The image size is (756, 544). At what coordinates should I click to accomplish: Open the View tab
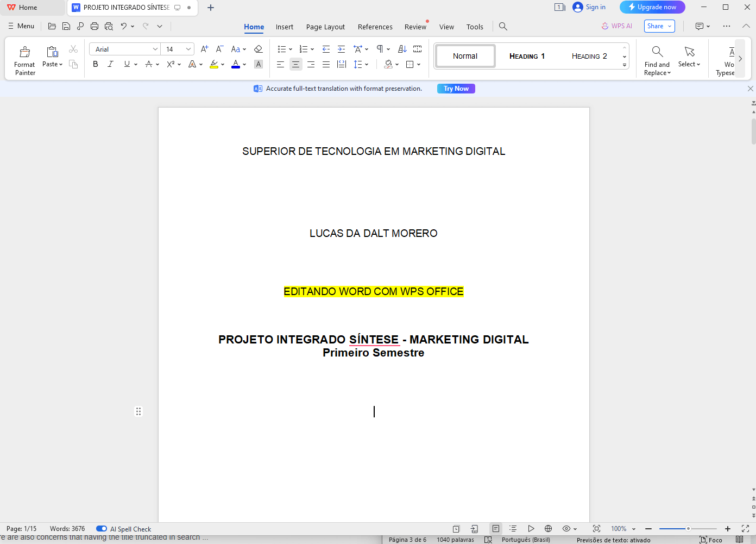coord(446,27)
